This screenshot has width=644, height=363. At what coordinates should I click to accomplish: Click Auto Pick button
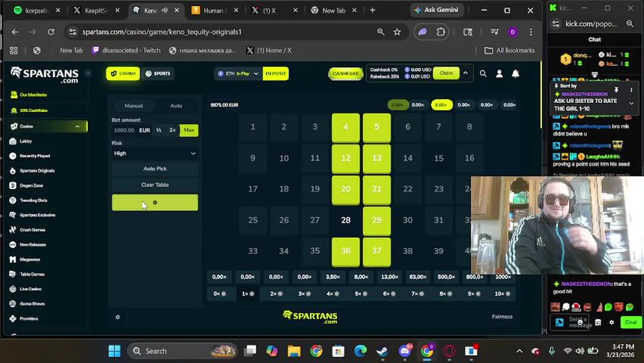[x=155, y=169]
